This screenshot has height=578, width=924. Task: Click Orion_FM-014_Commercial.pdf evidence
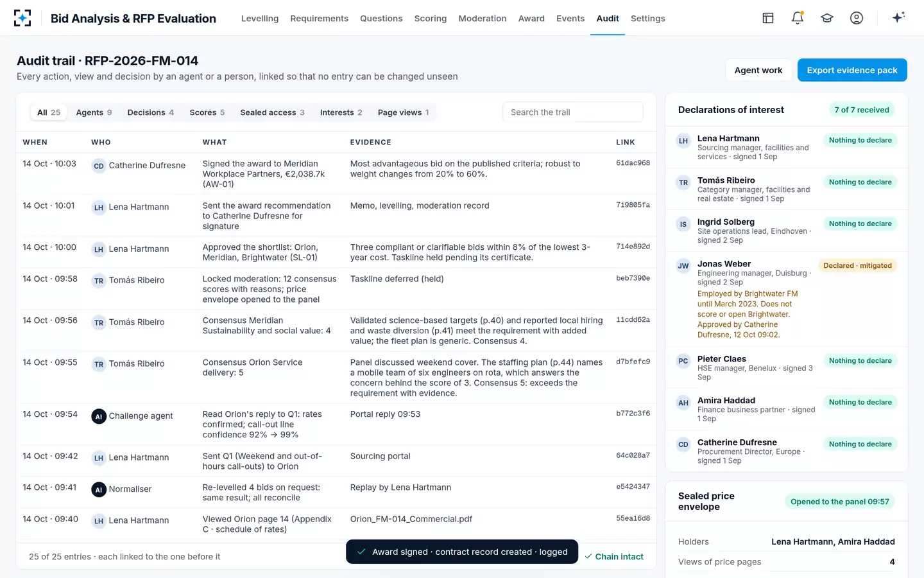point(411,519)
